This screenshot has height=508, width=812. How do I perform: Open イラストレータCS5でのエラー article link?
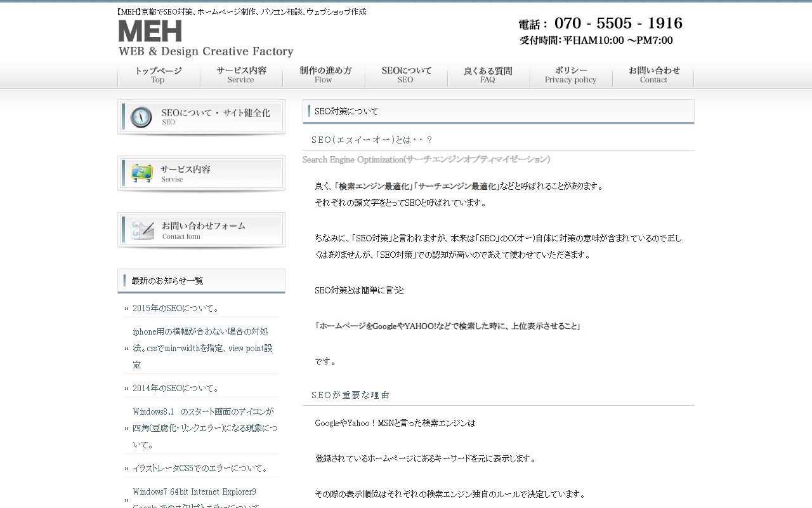[x=201, y=468]
